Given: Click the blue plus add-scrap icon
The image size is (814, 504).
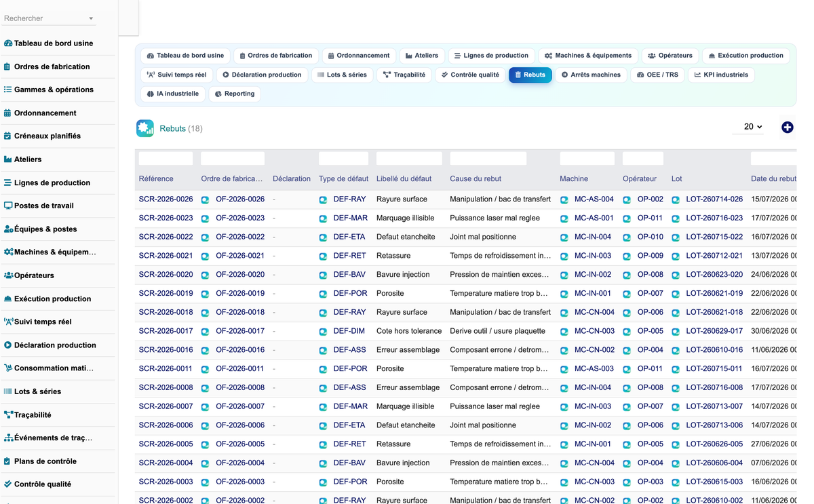Looking at the screenshot, I should pyautogui.click(x=787, y=127).
